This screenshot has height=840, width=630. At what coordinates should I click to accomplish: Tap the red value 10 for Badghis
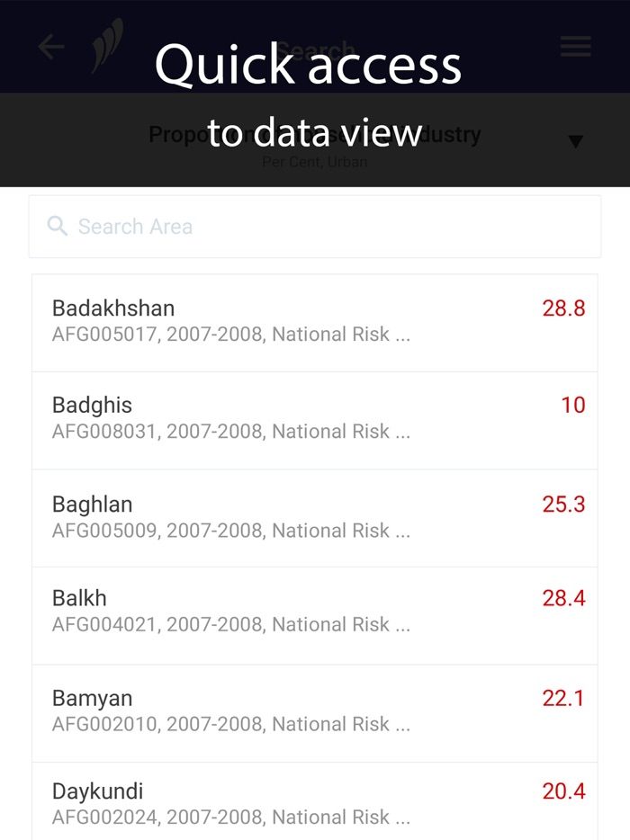[572, 406]
